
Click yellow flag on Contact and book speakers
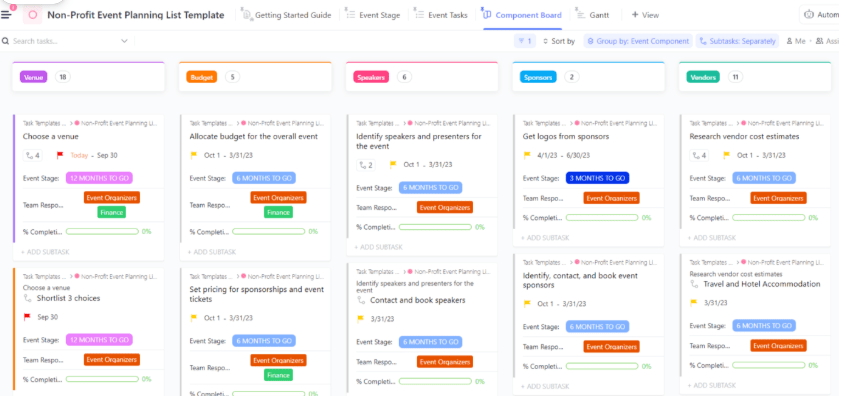[361, 319]
